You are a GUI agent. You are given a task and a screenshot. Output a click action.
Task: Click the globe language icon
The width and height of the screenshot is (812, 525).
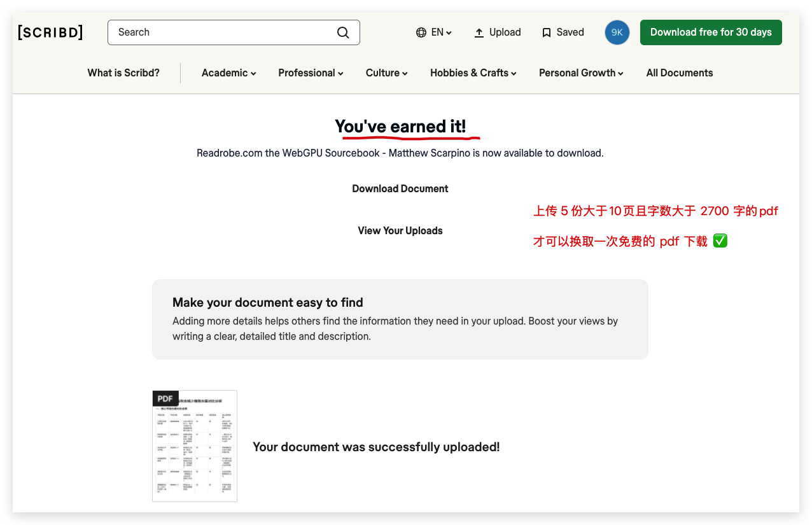[x=421, y=32]
